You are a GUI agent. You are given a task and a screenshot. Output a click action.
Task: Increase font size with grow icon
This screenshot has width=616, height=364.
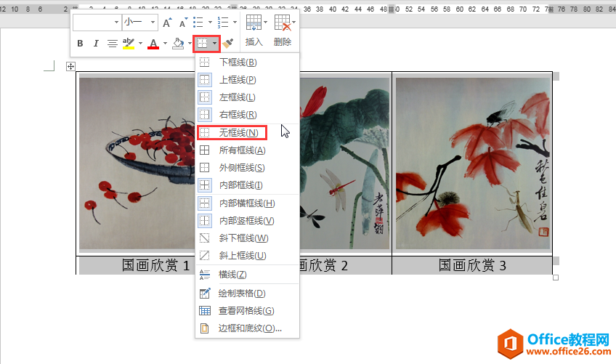point(167,23)
